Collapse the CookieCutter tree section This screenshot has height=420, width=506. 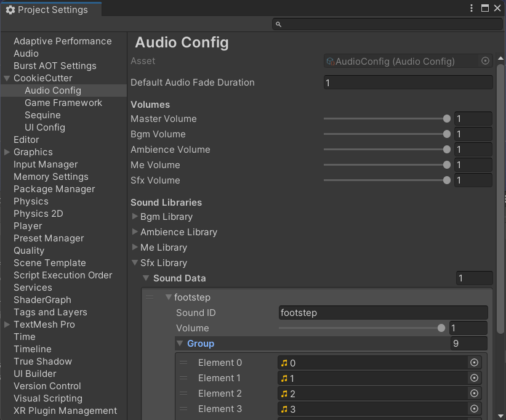pyautogui.click(x=6, y=78)
